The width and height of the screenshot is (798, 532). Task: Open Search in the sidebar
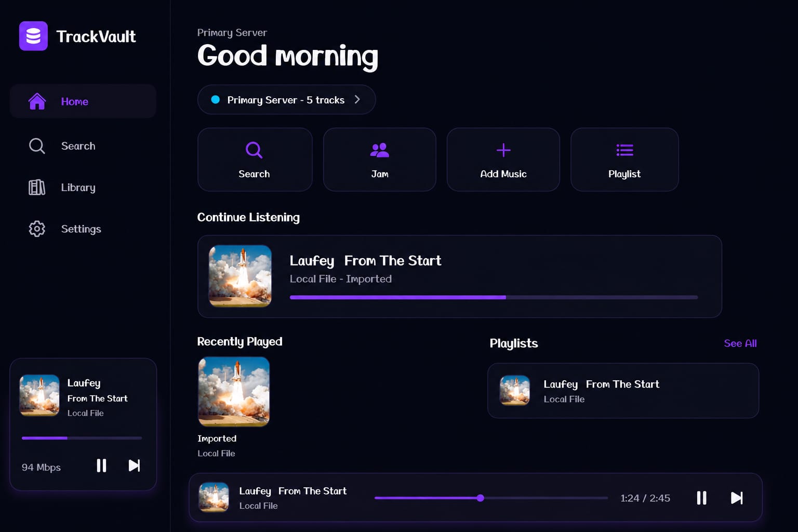(x=83, y=146)
